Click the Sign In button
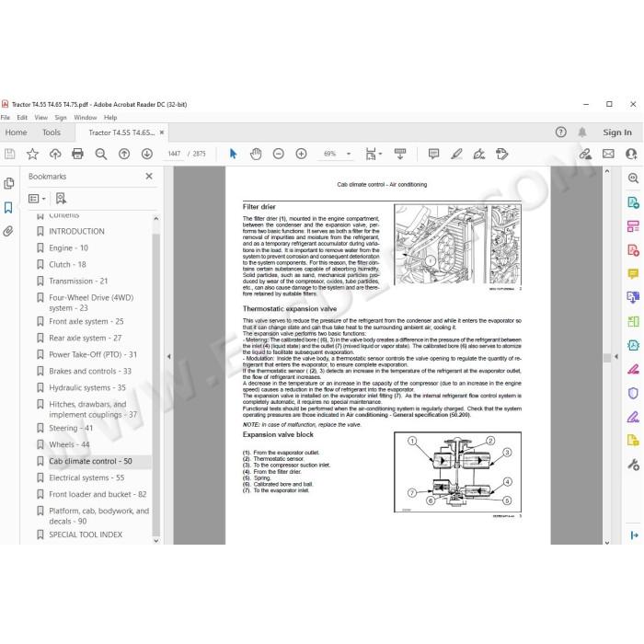644x644 pixels. tap(617, 132)
